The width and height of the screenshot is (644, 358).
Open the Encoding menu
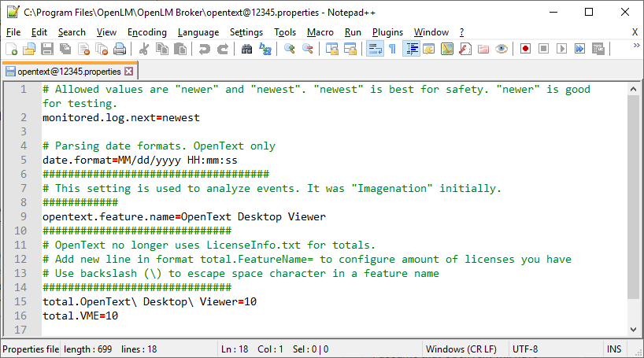(147, 32)
